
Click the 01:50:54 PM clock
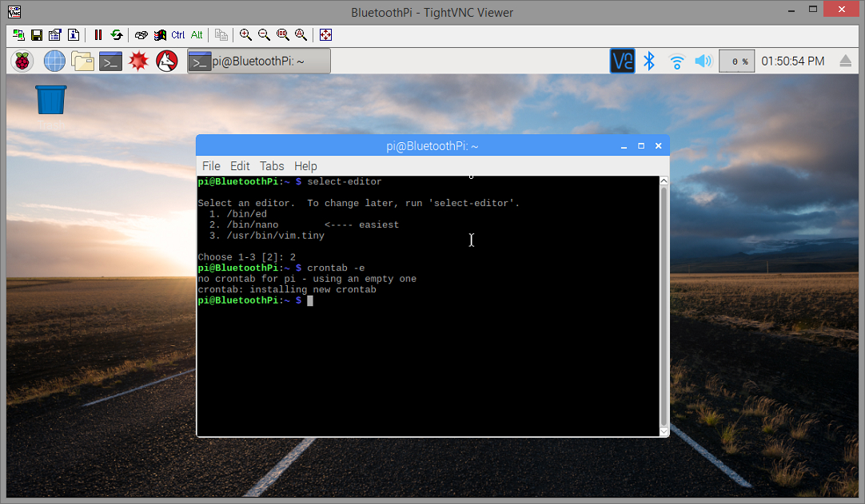[793, 62]
